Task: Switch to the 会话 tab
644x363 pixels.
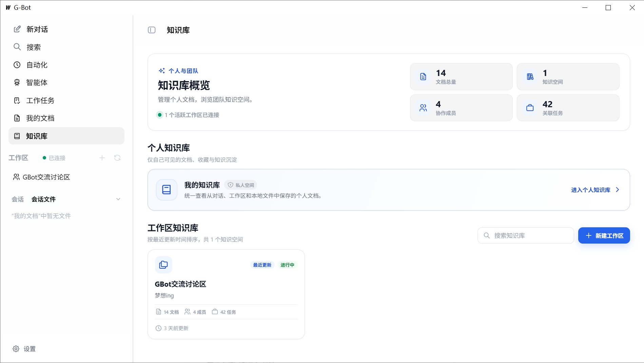Action: [18, 199]
